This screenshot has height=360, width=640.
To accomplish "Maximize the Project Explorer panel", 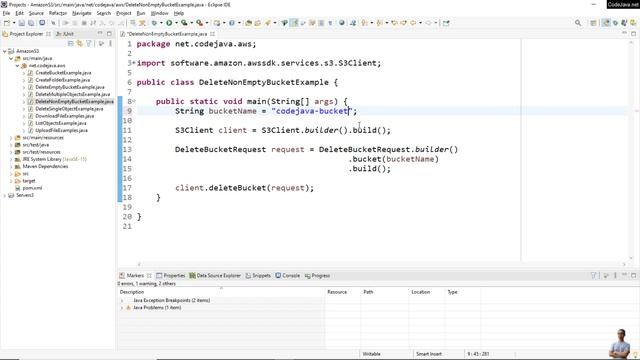I will (109, 34).
